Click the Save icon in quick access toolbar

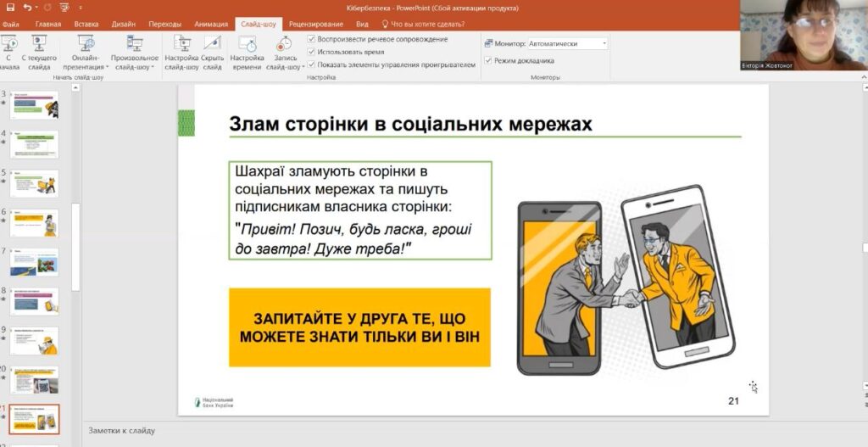click(x=10, y=8)
